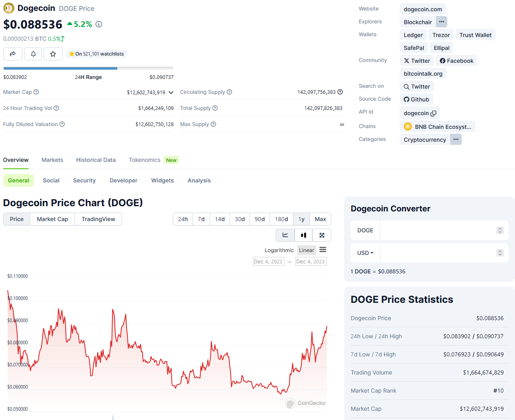Viewport: 515px width, 420px height.
Task: Open BNB Chain Ecosystem link
Action: pyautogui.click(x=438, y=126)
